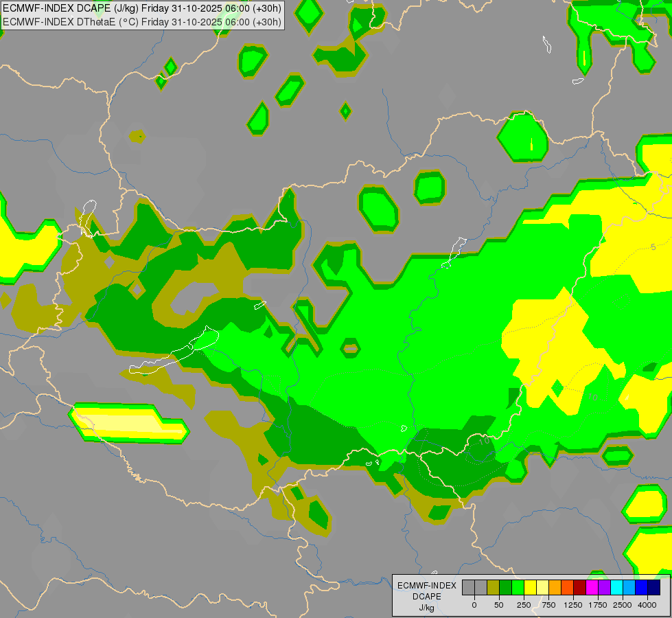Click the dark red legend swatch
The image size is (672, 618).
coord(579,588)
